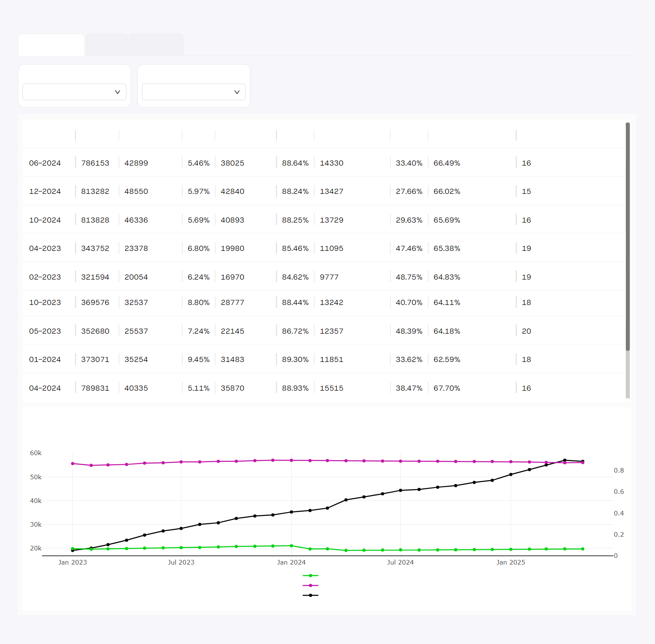Select the first active white tab

[x=51, y=45]
